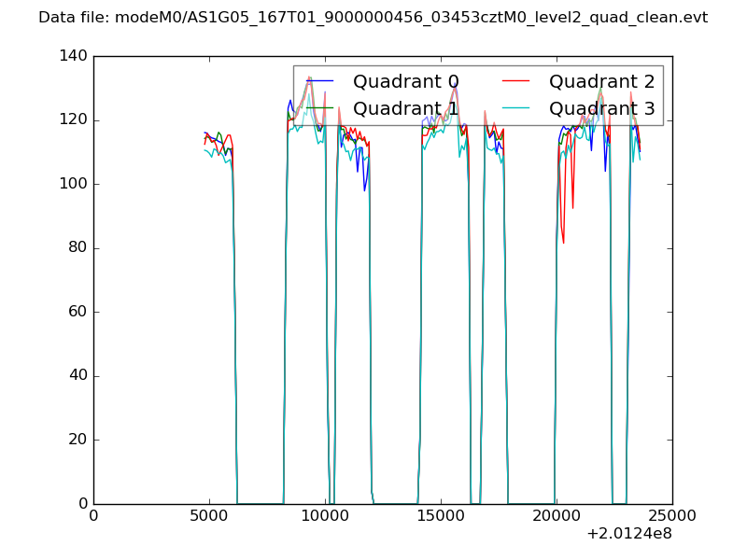Viewport: 747px width, 560px height.
Task: Click the y-axis tick label 100
Action: 78,184
